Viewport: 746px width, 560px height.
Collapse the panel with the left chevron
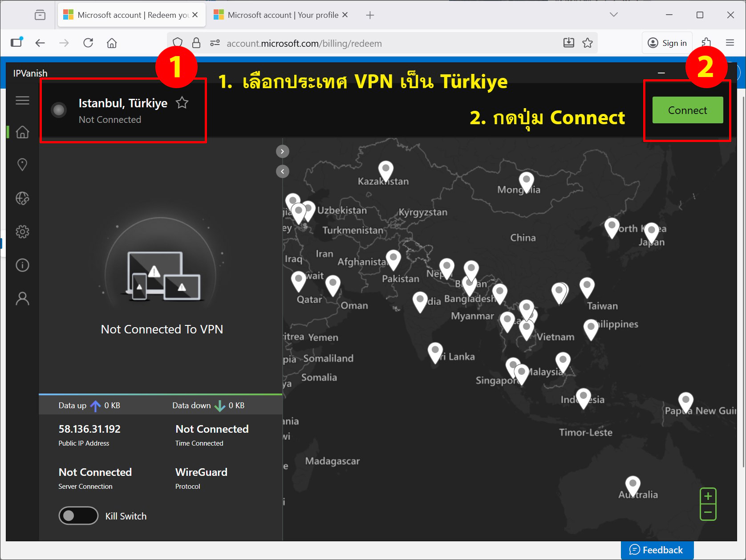[283, 171]
